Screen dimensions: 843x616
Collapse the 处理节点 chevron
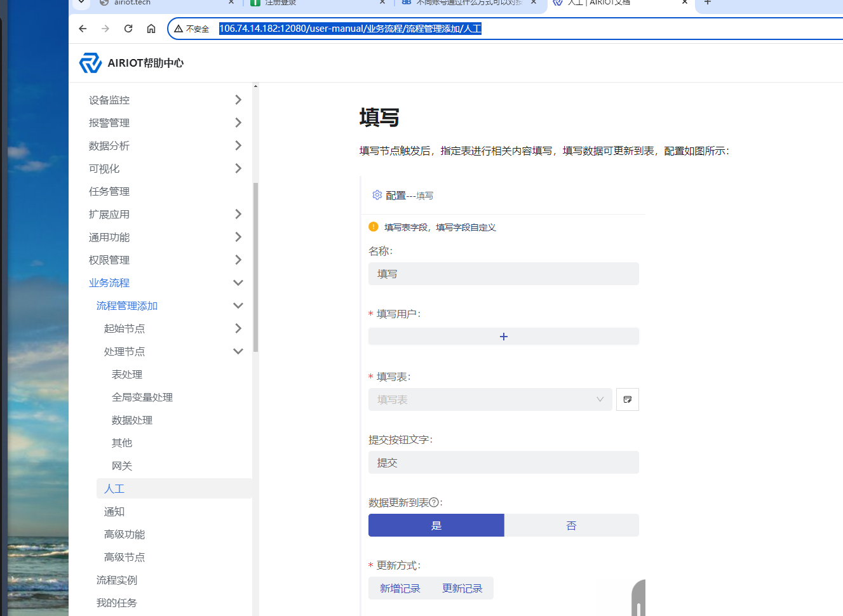tap(238, 351)
